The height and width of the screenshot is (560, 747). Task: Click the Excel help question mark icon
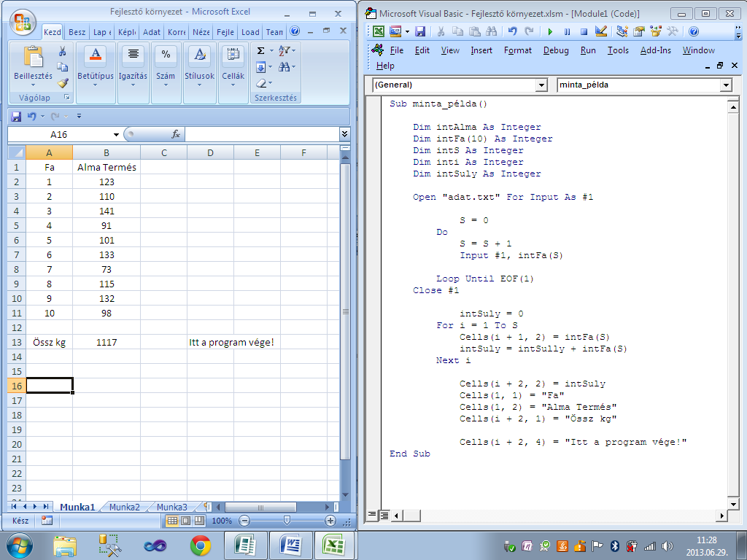295,31
